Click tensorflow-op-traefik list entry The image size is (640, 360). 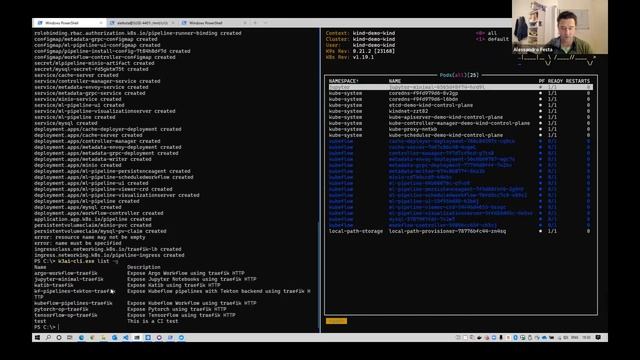(x=66, y=315)
